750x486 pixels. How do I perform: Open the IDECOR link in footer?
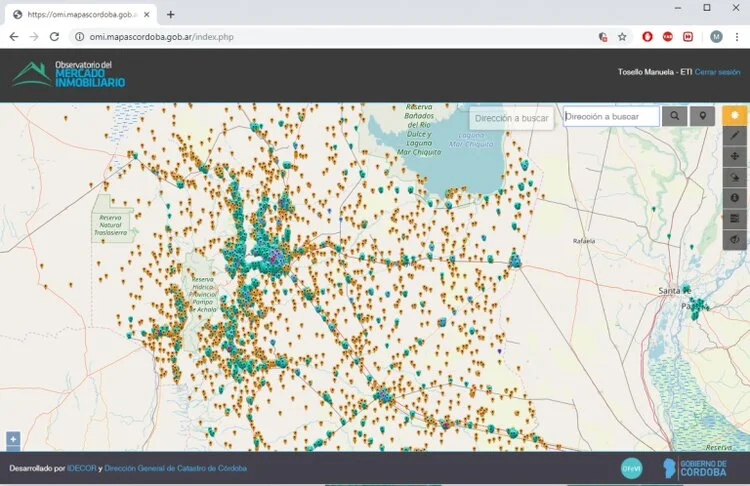pos(81,468)
